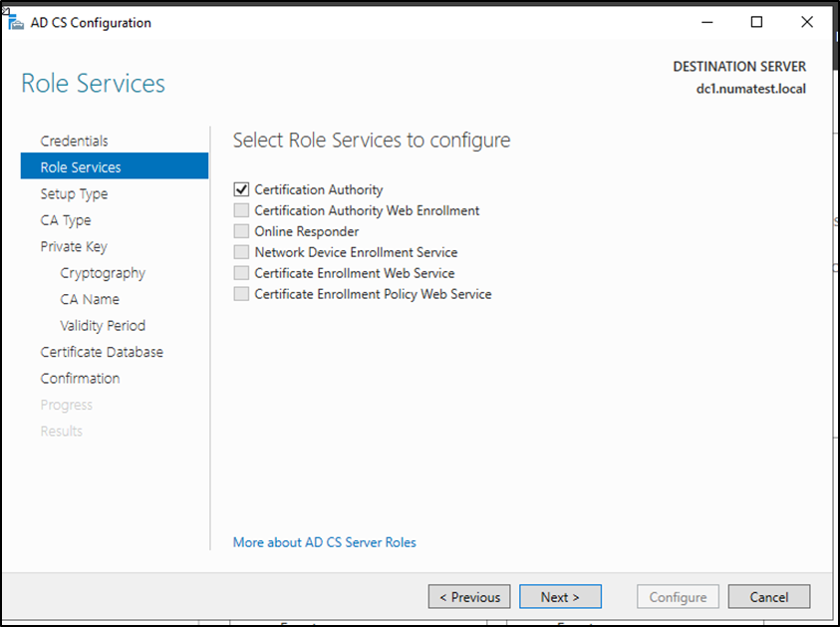Click the Next button

tap(560, 597)
